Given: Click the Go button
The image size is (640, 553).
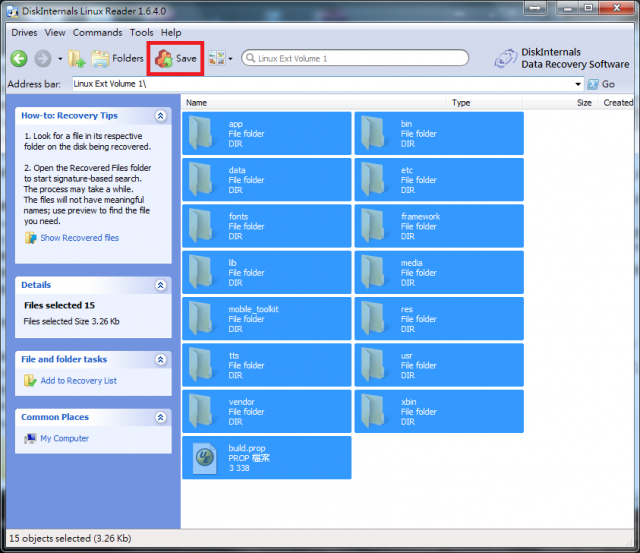Looking at the screenshot, I should click(x=601, y=84).
